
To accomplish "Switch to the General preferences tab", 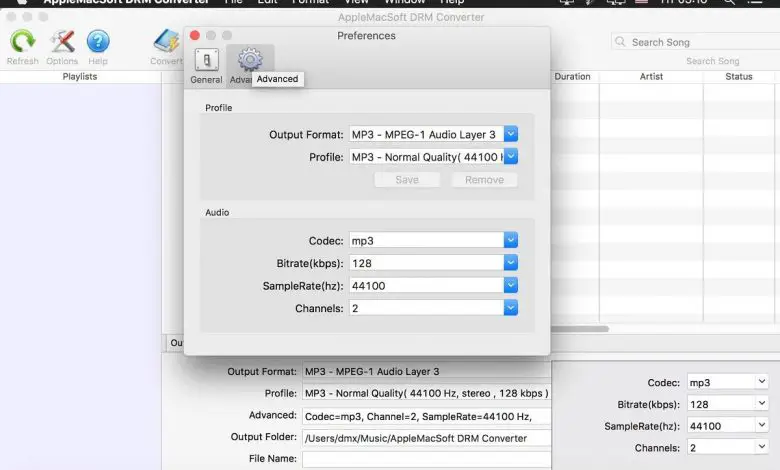I will point(207,62).
